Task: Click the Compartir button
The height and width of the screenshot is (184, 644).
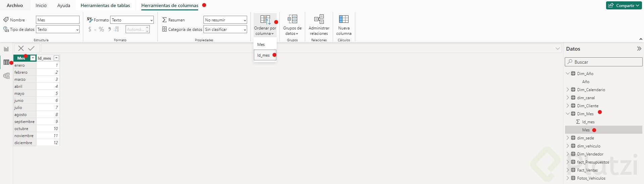Action: point(624,5)
